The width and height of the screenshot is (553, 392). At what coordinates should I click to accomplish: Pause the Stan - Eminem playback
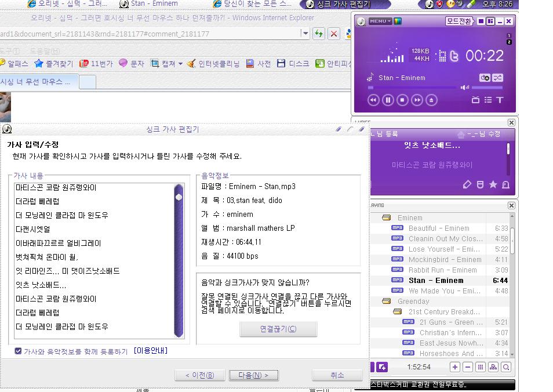[388, 100]
